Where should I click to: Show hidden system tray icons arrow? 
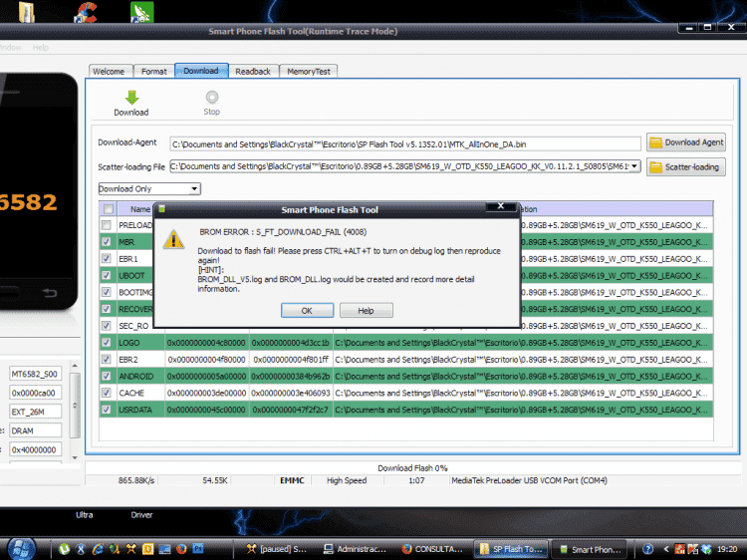[x=666, y=549]
